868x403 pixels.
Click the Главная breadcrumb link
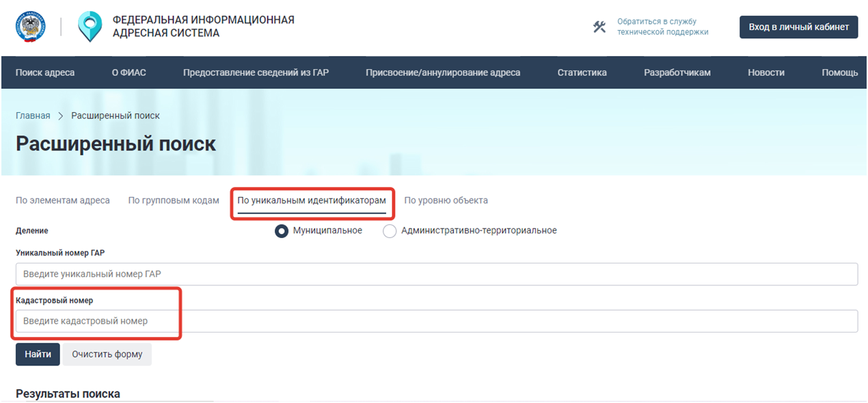coord(33,116)
